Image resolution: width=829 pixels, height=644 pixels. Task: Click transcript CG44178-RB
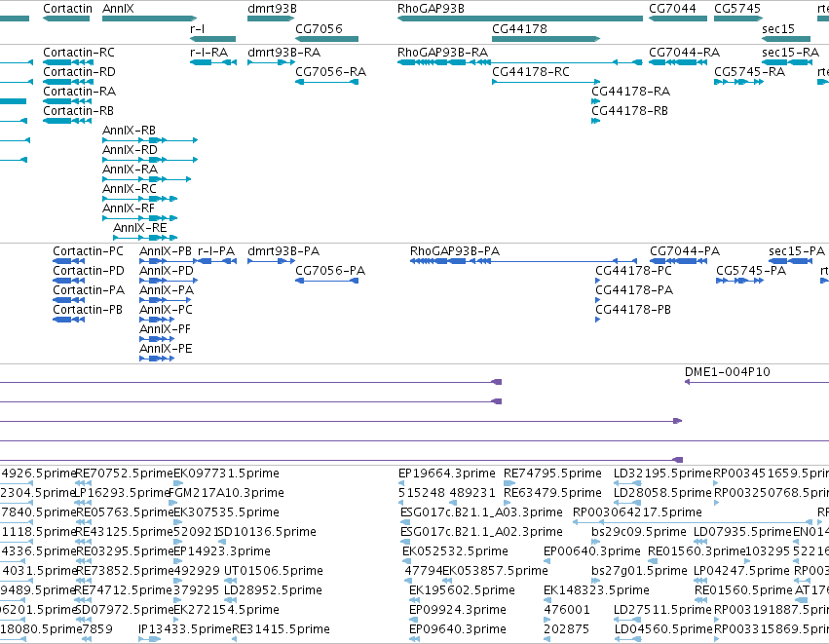(x=596, y=121)
